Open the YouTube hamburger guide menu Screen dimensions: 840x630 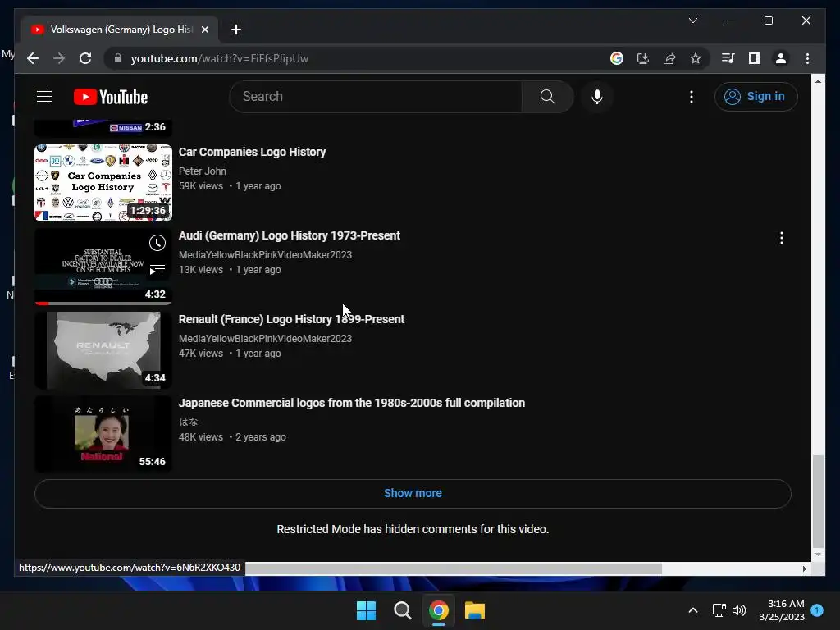[x=44, y=97]
